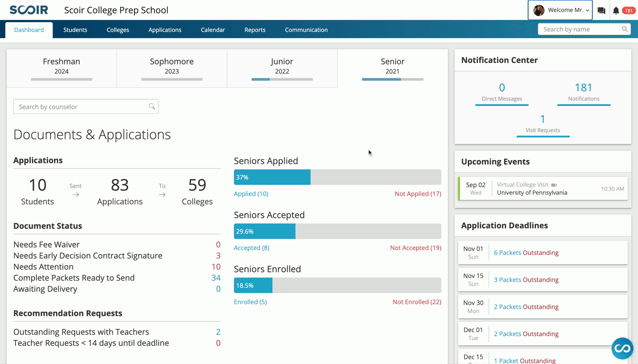
Task: Open the Colleges menu
Action: (118, 30)
